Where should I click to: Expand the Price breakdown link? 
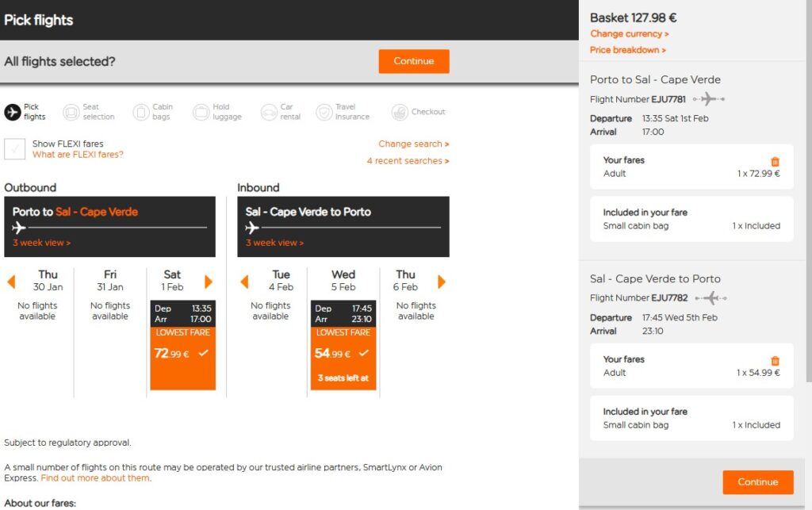628,50
